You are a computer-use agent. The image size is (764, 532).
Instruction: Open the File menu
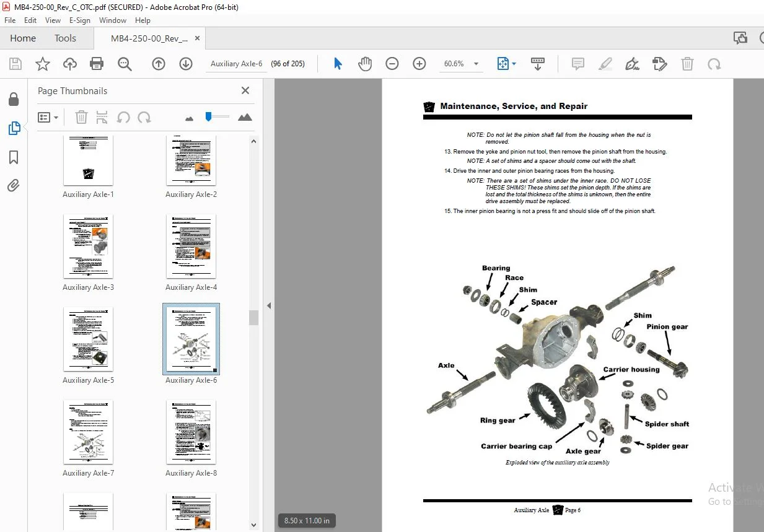pyautogui.click(x=10, y=20)
